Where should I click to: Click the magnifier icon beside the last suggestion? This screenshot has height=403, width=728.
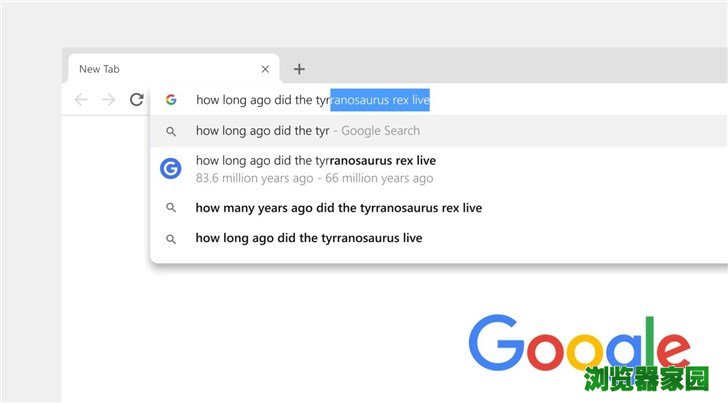pos(171,239)
